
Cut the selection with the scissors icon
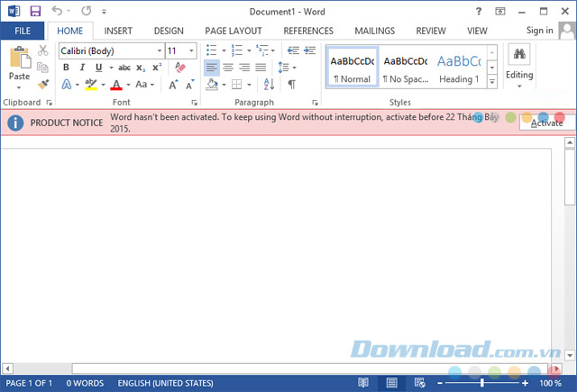(x=43, y=50)
